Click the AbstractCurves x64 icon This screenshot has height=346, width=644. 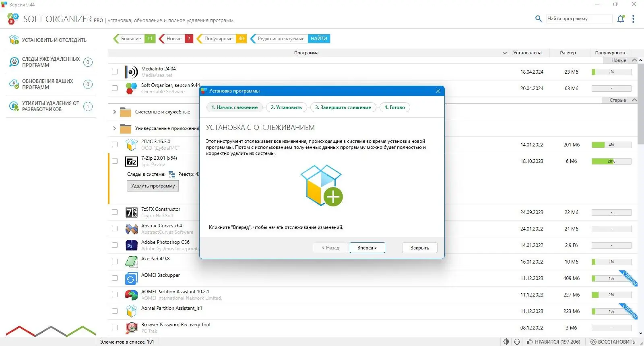(131, 229)
